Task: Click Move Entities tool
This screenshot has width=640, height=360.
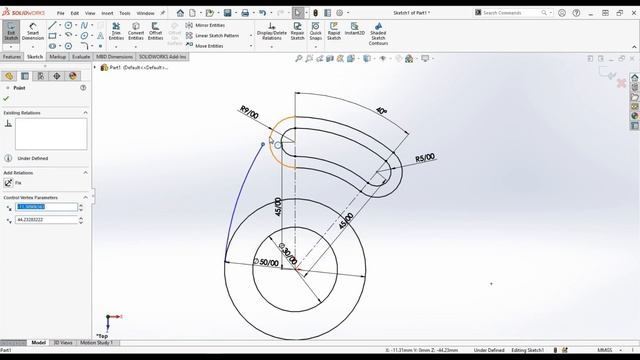Action: [x=204, y=46]
